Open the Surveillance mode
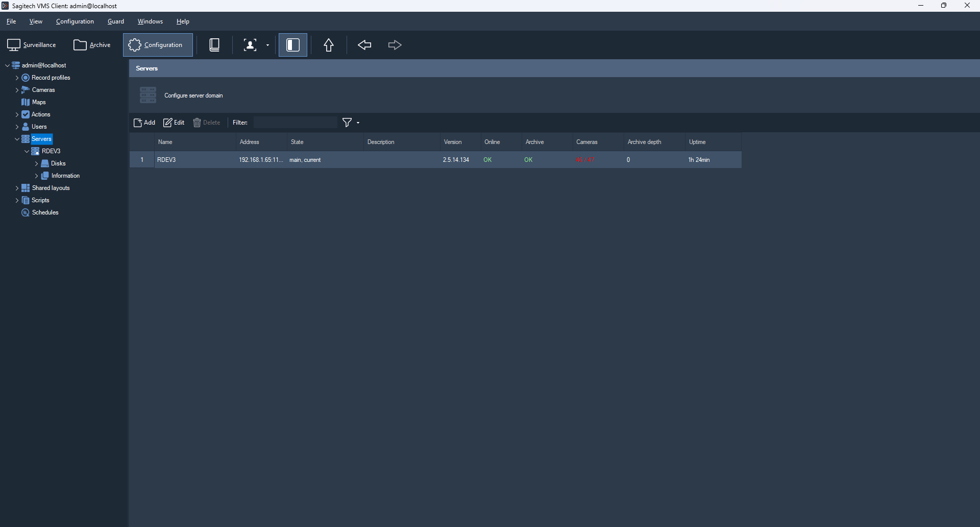 coord(32,45)
